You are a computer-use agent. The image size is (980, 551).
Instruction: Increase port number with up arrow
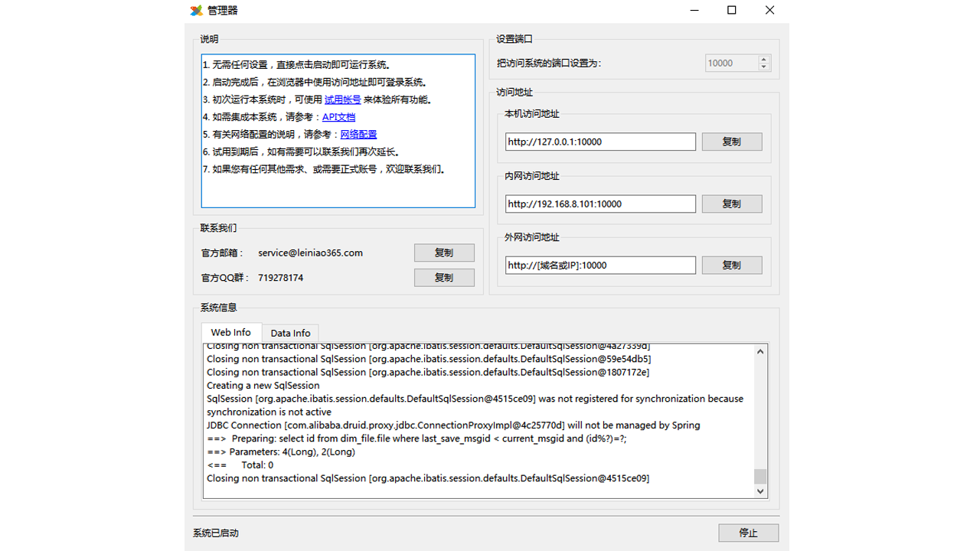pos(763,60)
